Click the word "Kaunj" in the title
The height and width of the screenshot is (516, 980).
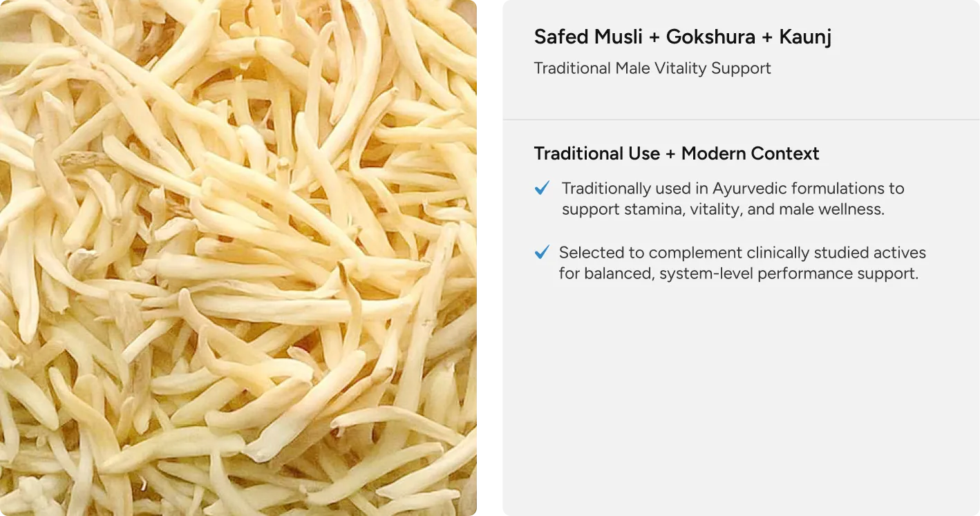point(805,37)
